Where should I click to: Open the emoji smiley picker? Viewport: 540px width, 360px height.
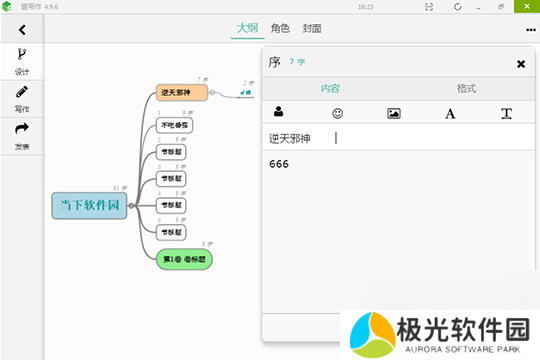[x=338, y=113]
